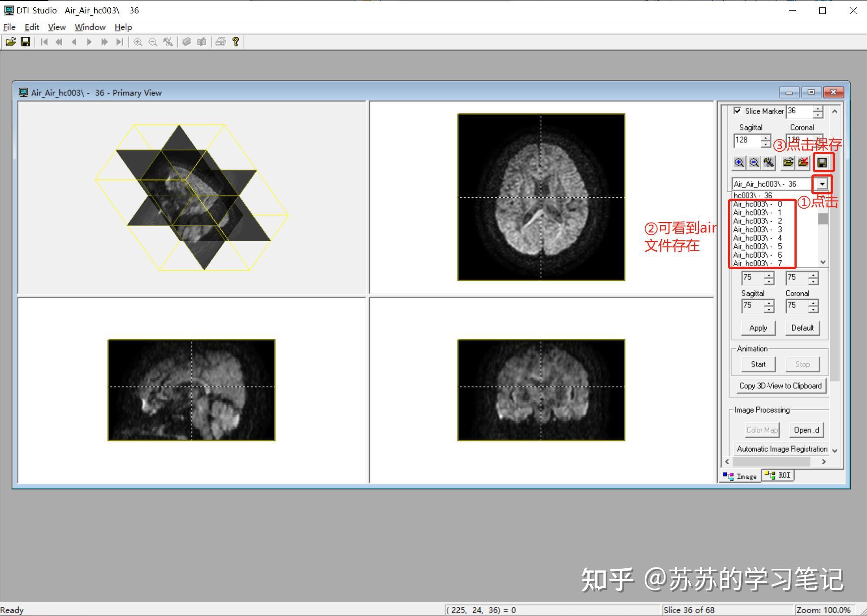
Task: Click the tools/scissors icon in the side panel
Action: click(768, 163)
